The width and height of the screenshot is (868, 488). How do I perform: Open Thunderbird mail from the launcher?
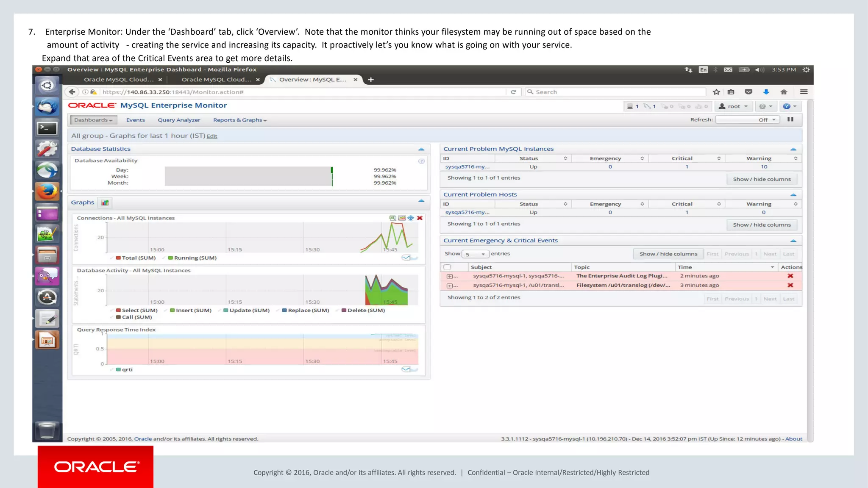coord(47,106)
